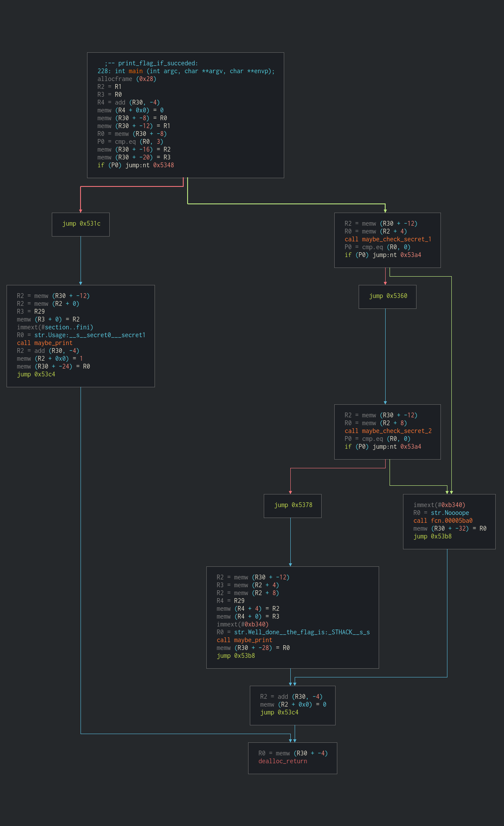
Task: Click 'memw (R30 + -20) = R3' line
Action: point(134,157)
